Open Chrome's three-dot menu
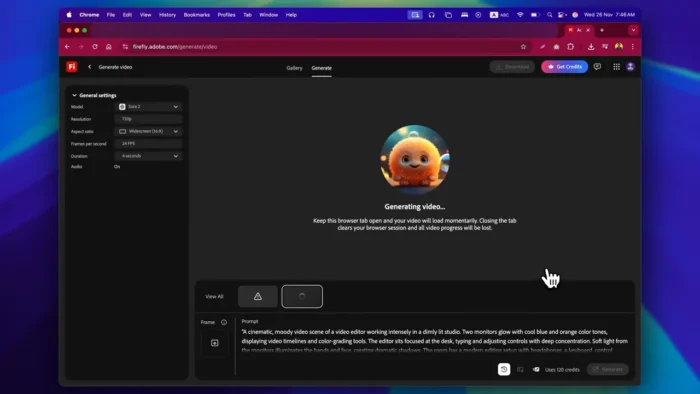 (633, 47)
